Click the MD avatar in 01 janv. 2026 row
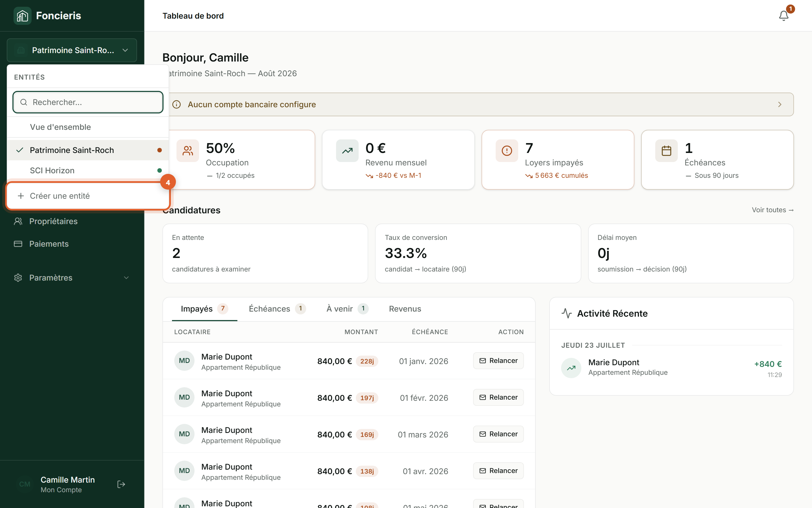 tap(184, 360)
